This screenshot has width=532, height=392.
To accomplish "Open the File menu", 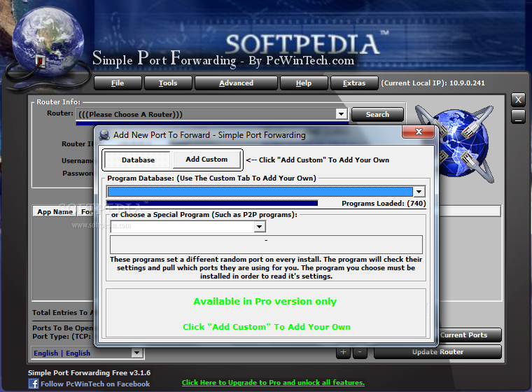I will tap(118, 83).
